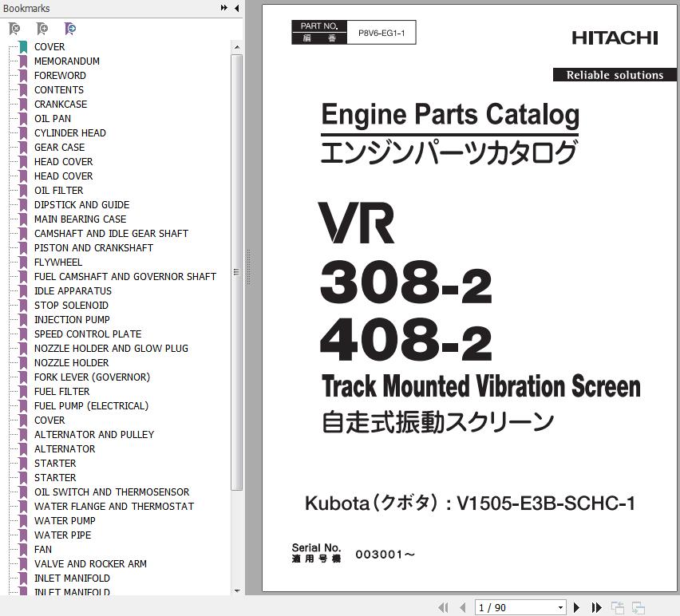Go to MAIN BEARING CASE bookmark
This screenshot has width=680, height=616.
click(x=81, y=219)
